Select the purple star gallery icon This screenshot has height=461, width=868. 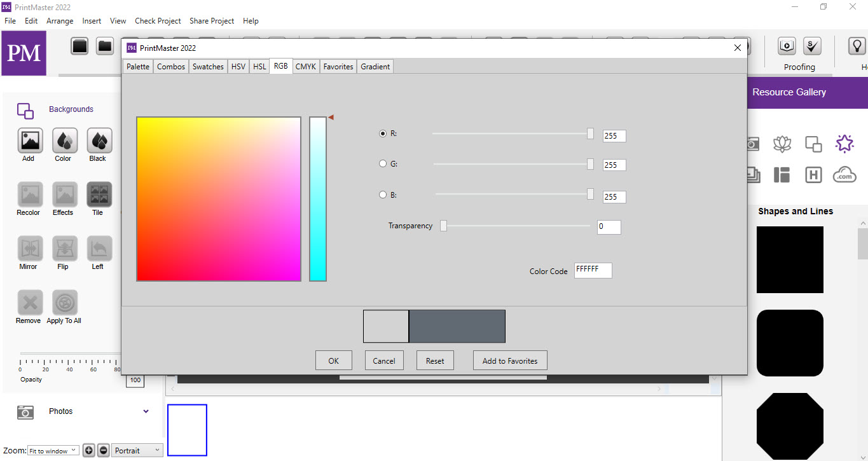tap(844, 144)
